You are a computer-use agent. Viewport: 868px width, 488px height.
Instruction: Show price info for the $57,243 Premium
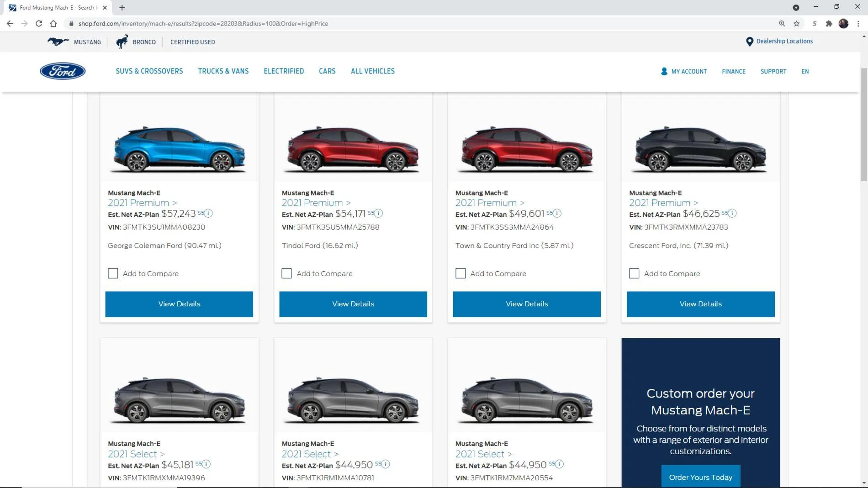click(x=208, y=213)
